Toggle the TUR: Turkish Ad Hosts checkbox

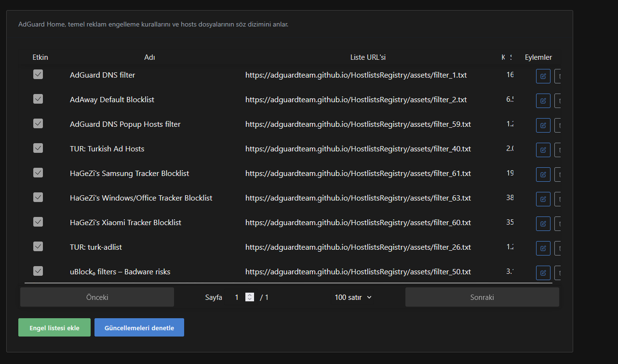(38, 148)
